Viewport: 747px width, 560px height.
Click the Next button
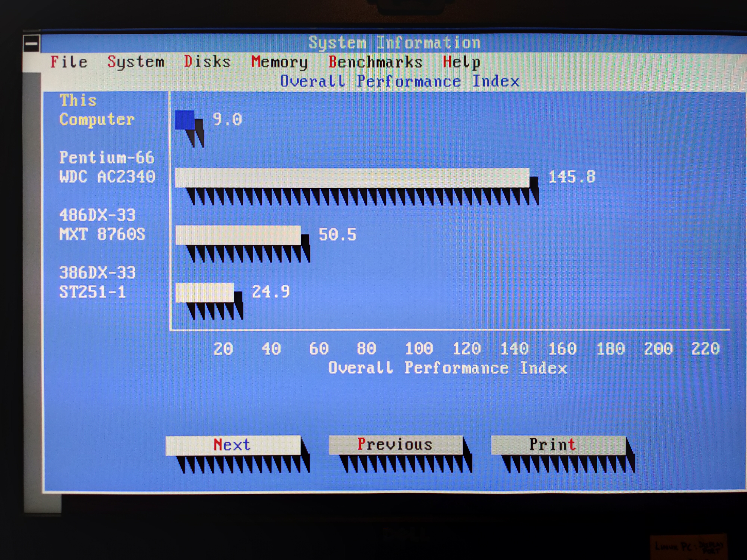coord(233,445)
